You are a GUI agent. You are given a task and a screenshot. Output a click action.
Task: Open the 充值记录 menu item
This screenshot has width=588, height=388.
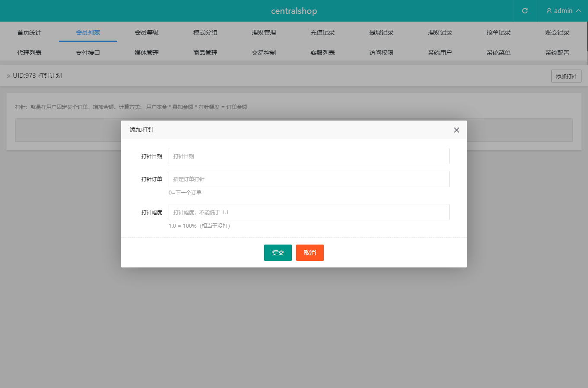(323, 32)
